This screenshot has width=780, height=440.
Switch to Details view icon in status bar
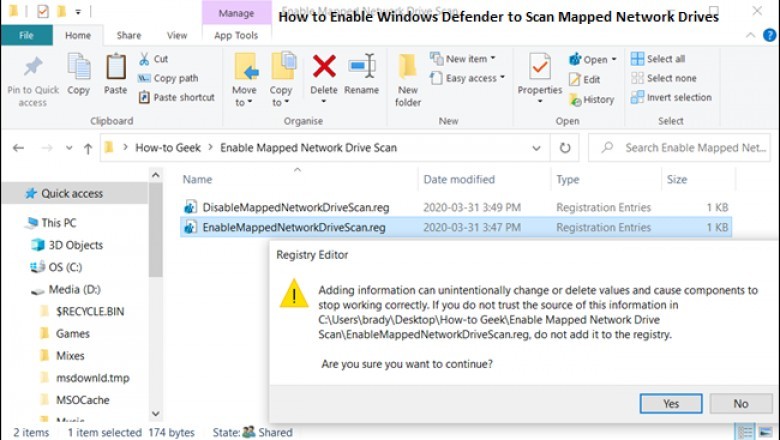745,432
